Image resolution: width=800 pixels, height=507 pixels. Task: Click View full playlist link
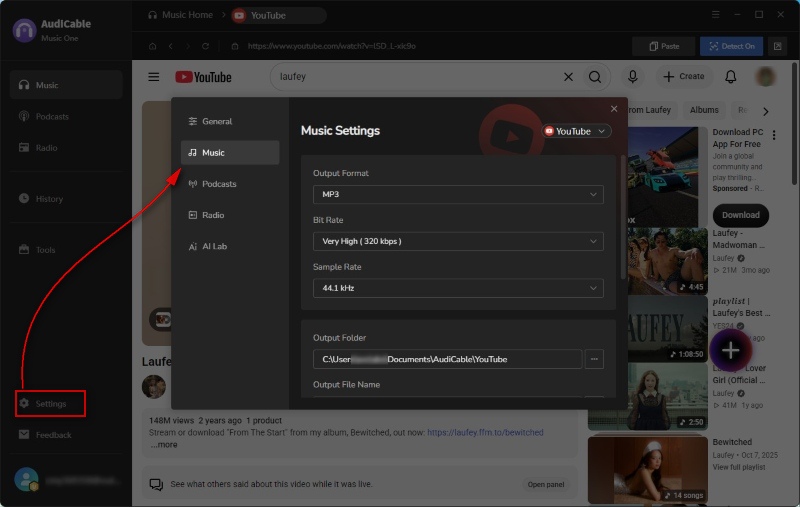[738, 467]
